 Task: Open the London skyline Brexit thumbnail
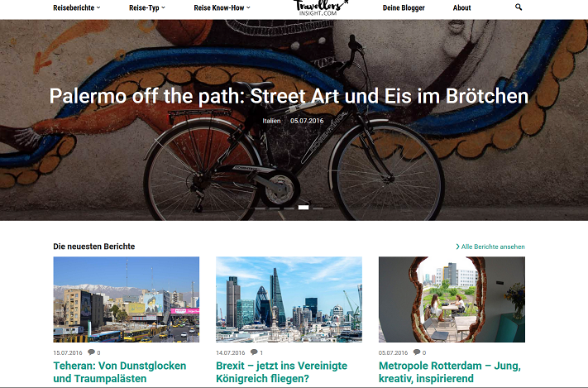click(289, 299)
